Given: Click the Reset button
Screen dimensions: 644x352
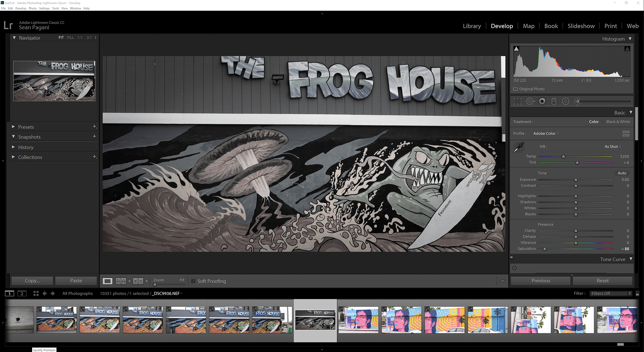Looking at the screenshot, I should (x=602, y=281).
